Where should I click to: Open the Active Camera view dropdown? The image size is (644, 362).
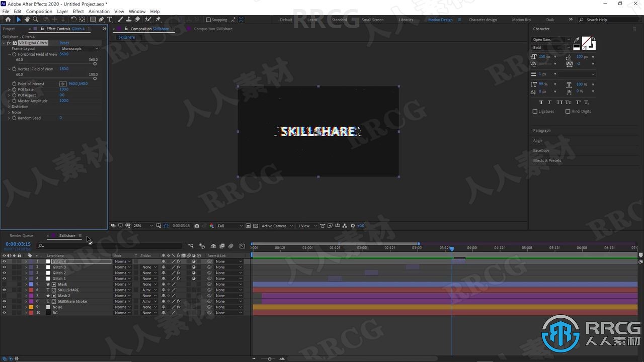click(x=277, y=226)
